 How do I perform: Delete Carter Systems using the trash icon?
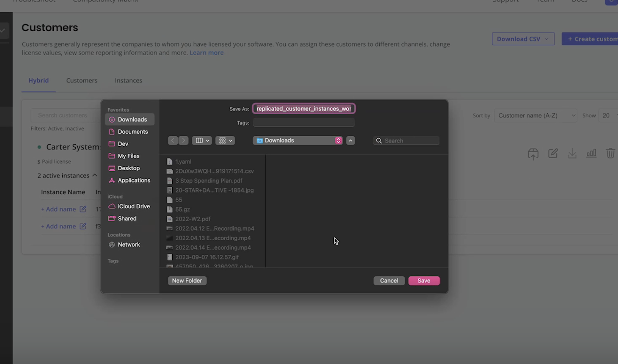pyautogui.click(x=610, y=153)
